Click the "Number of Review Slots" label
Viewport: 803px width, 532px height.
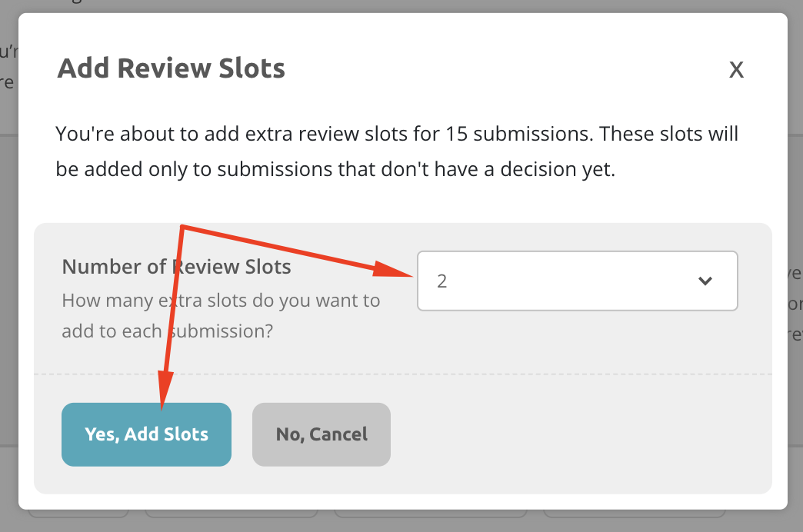[x=176, y=267]
